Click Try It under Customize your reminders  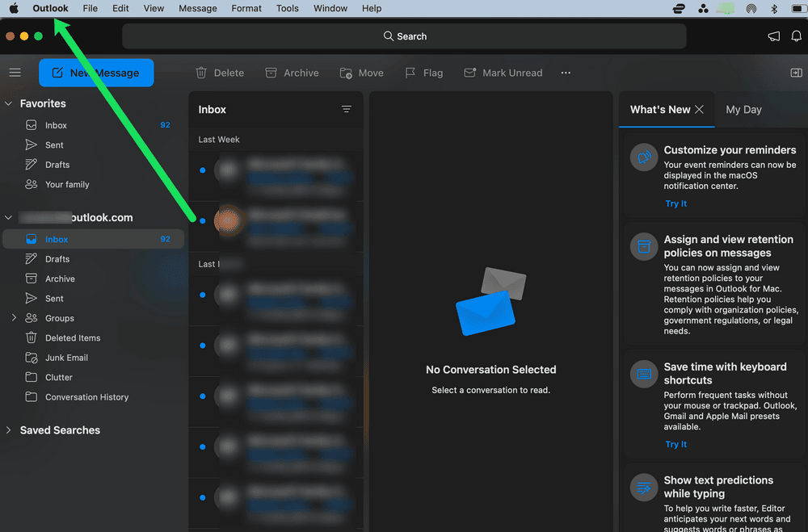[x=675, y=203]
